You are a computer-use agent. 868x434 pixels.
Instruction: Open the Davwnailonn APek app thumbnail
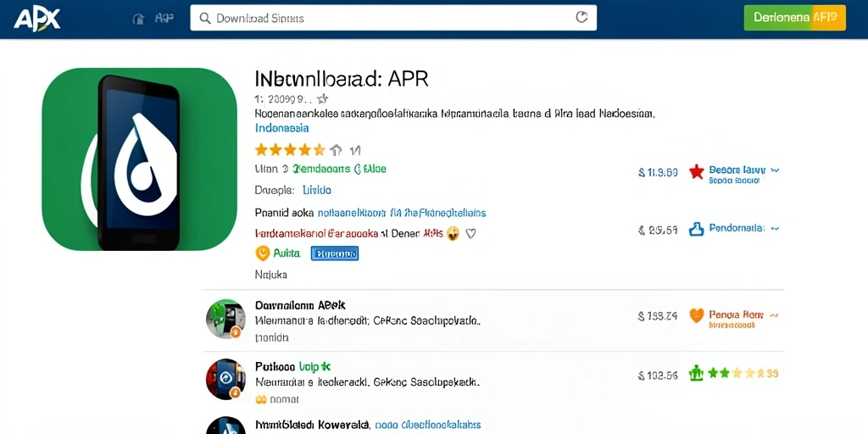(x=225, y=319)
